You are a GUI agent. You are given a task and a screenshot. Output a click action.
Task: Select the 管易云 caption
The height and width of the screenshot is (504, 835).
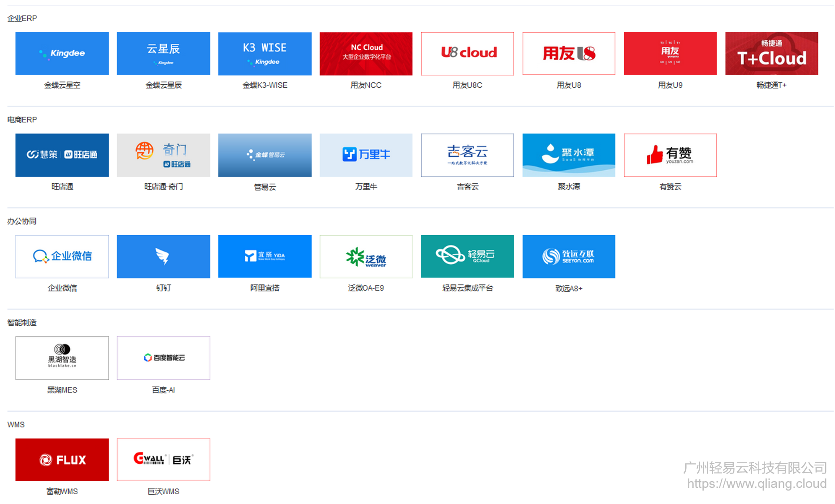pyautogui.click(x=265, y=187)
